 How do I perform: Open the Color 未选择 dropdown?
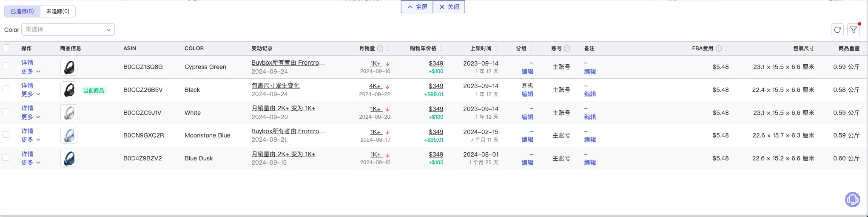coord(68,30)
